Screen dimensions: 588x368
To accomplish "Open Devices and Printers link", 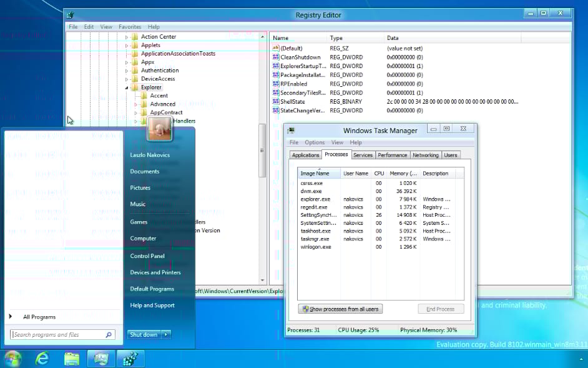I will pos(155,272).
